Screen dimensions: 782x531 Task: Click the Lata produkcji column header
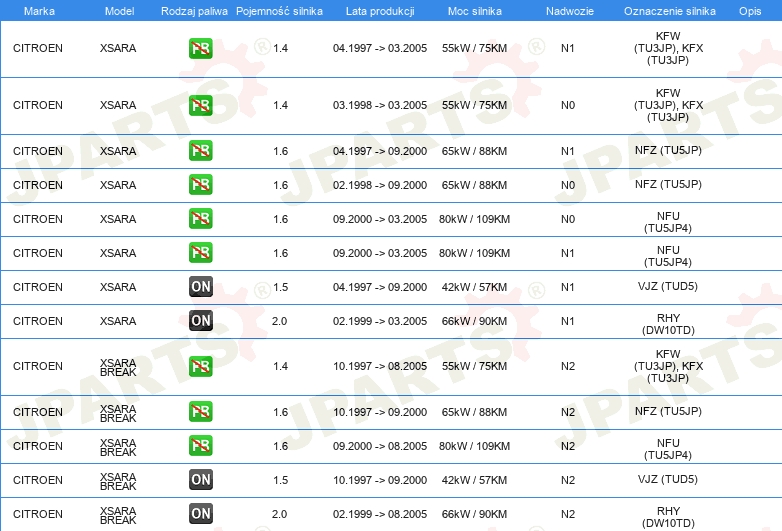tap(380, 11)
